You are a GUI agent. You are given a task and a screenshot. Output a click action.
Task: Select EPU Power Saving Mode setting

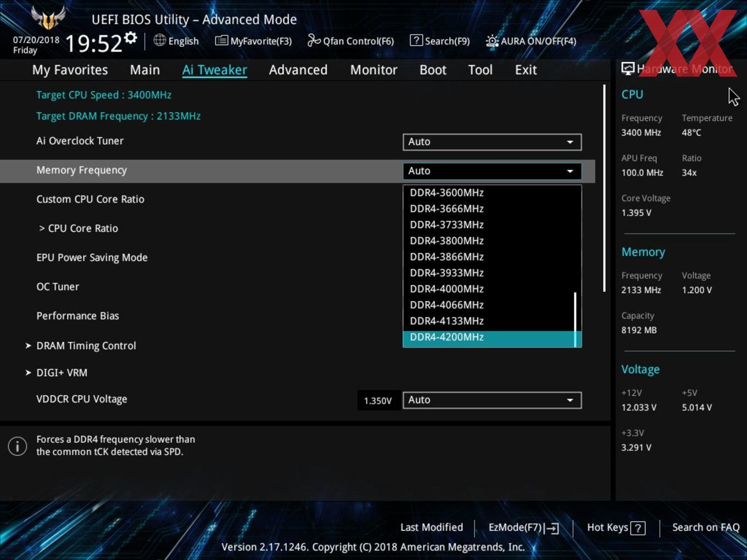coord(92,258)
